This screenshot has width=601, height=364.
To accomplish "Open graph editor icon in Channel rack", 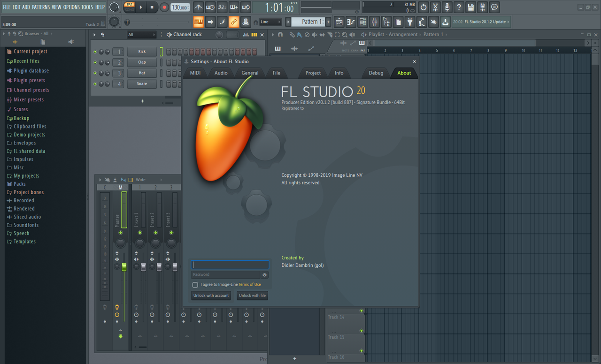I will click(x=247, y=35).
